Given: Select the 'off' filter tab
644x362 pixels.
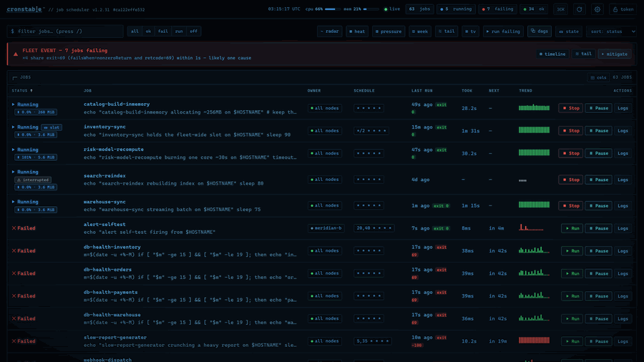Looking at the screenshot, I should [x=193, y=31].
